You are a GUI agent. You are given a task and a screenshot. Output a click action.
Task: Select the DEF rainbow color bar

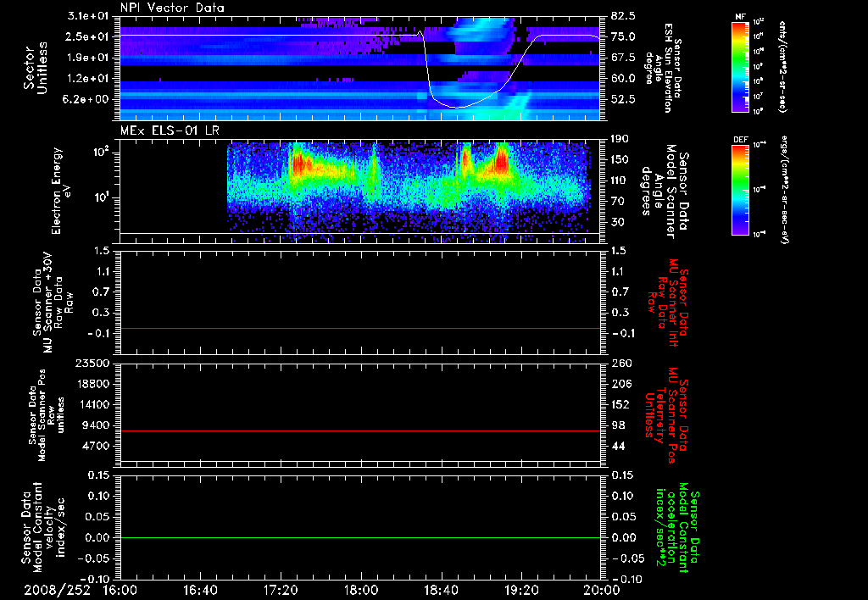(x=740, y=190)
